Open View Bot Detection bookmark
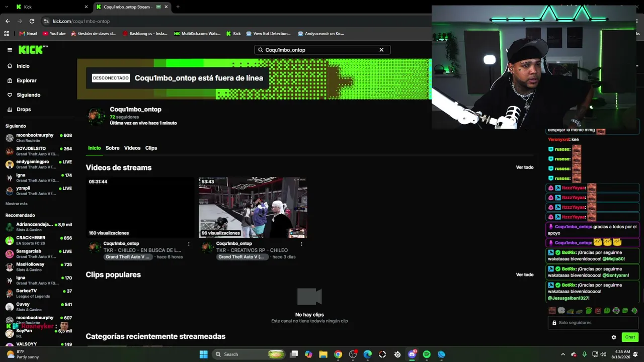This screenshot has width=644, height=362. pos(268,34)
